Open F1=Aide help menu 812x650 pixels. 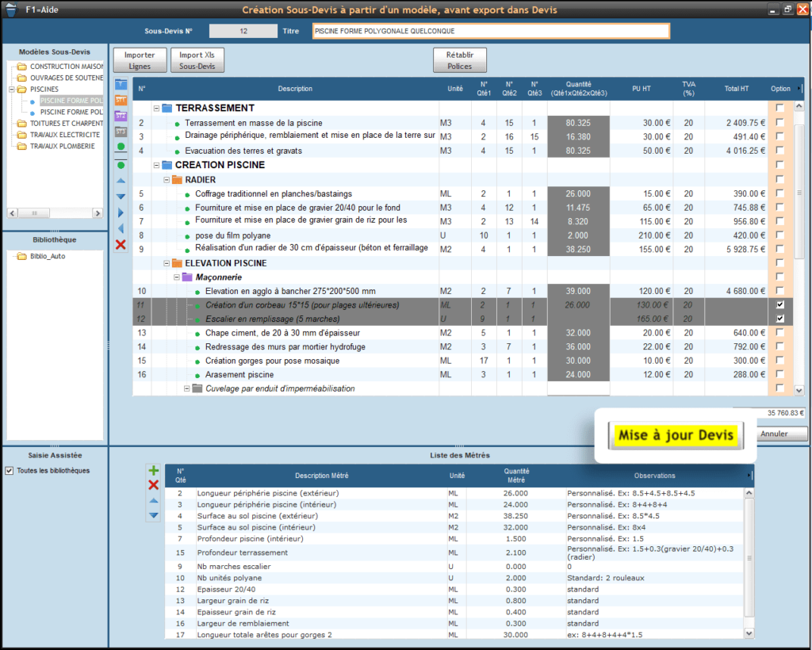click(x=42, y=10)
